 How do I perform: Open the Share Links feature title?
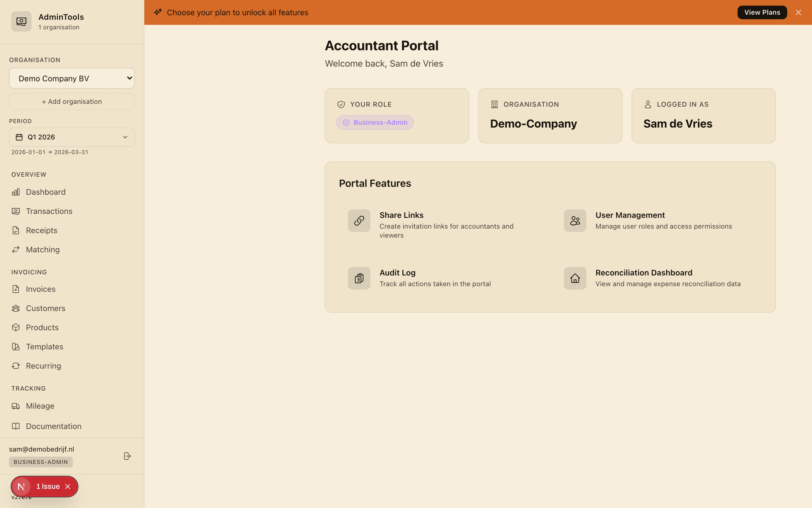(401, 215)
